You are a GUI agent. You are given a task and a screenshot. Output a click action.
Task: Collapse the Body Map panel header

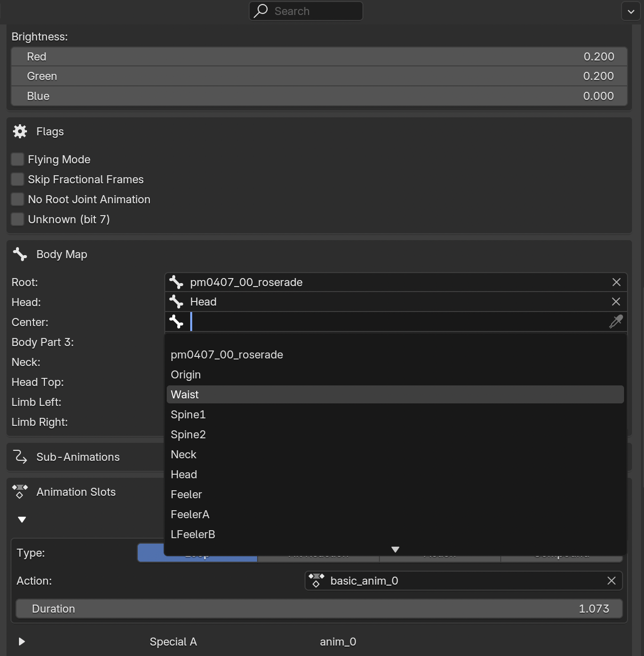pyautogui.click(x=320, y=254)
